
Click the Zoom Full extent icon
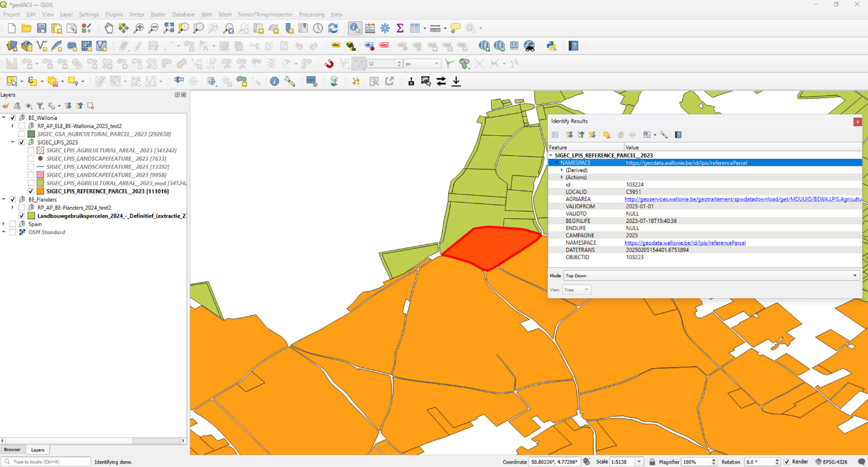[x=169, y=28]
